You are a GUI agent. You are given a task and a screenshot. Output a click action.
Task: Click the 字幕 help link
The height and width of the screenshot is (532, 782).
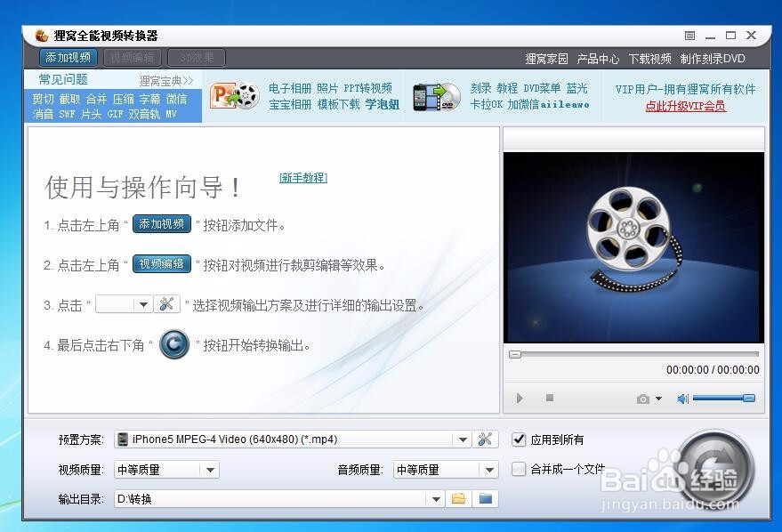click(x=149, y=100)
